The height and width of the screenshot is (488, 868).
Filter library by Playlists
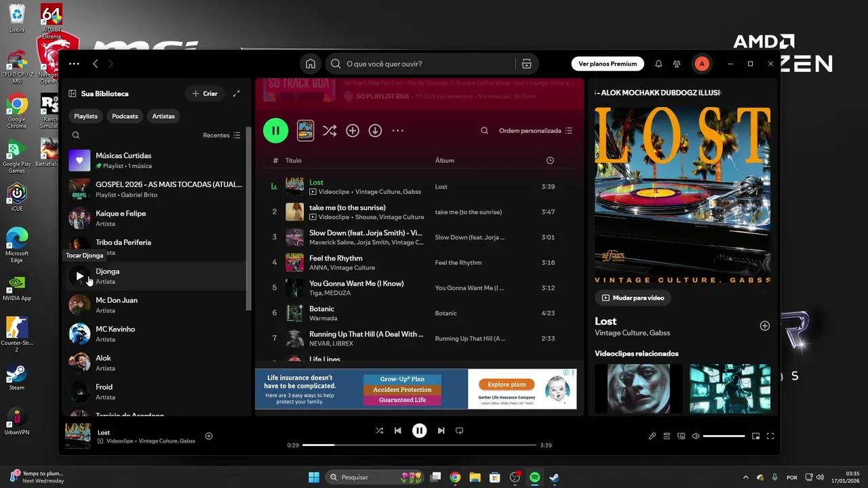[85, 116]
